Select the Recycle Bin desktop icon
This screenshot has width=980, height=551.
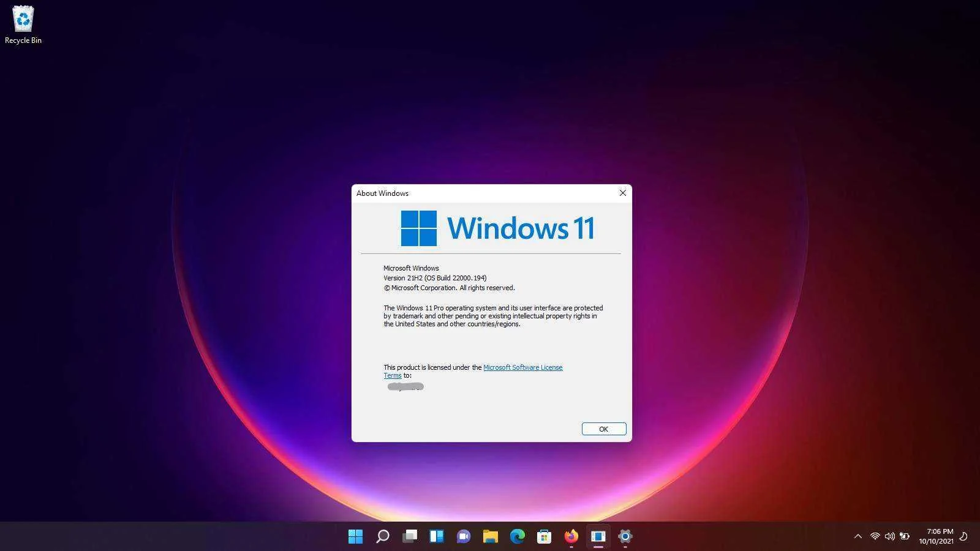[x=23, y=25]
